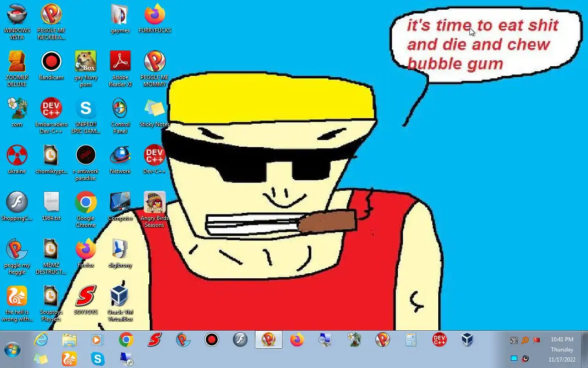Open Control Panel desktop icon

click(x=120, y=115)
